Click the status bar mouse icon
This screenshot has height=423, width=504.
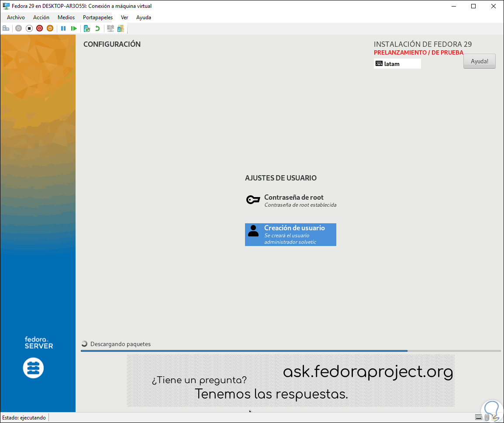point(487,417)
